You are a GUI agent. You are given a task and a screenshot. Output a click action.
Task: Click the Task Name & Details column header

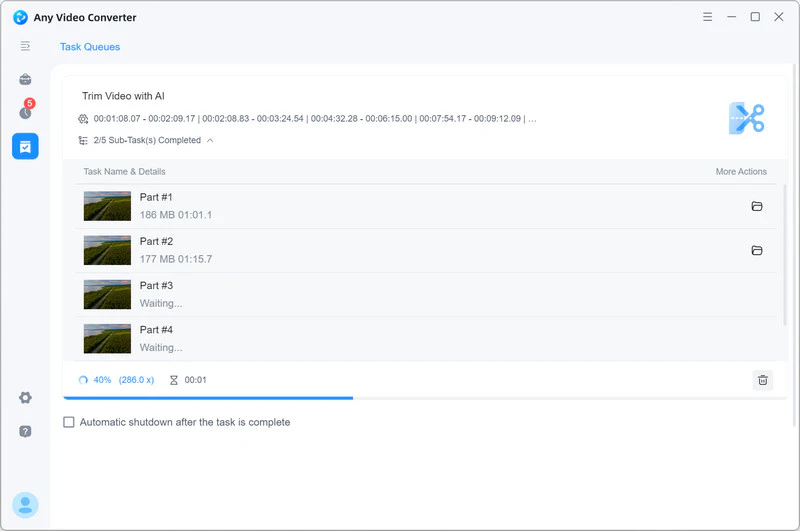pos(124,172)
